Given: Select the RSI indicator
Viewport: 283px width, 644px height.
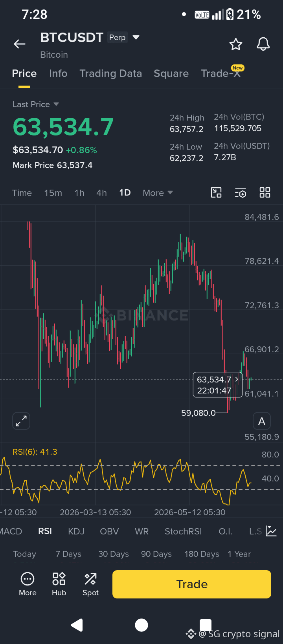Looking at the screenshot, I should 45,531.
